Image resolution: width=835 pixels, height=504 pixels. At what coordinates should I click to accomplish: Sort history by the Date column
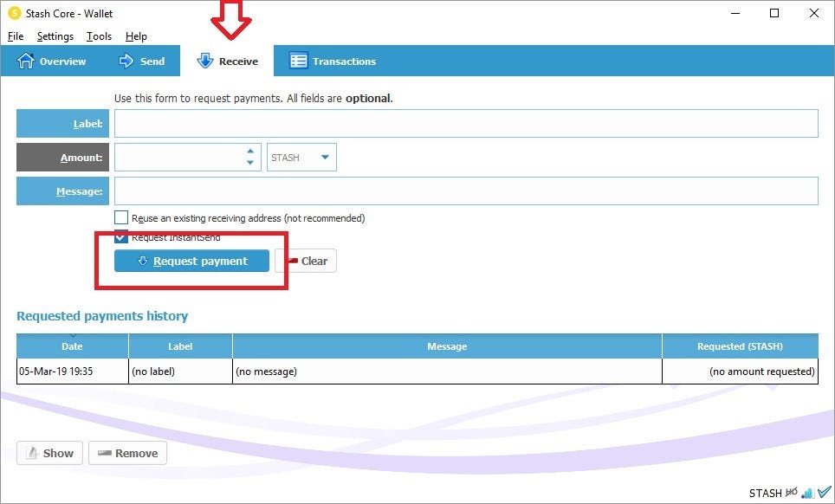pyautogui.click(x=73, y=346)
